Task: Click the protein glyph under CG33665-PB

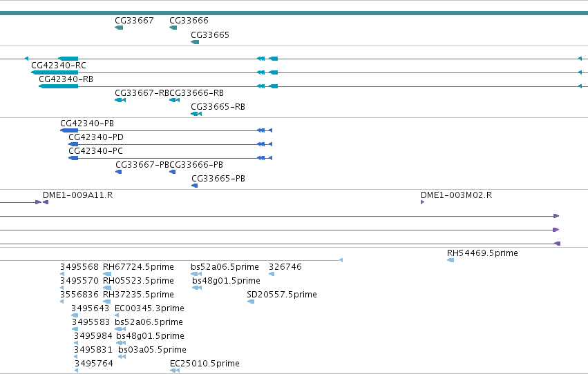Action: (x=195, y=186)
